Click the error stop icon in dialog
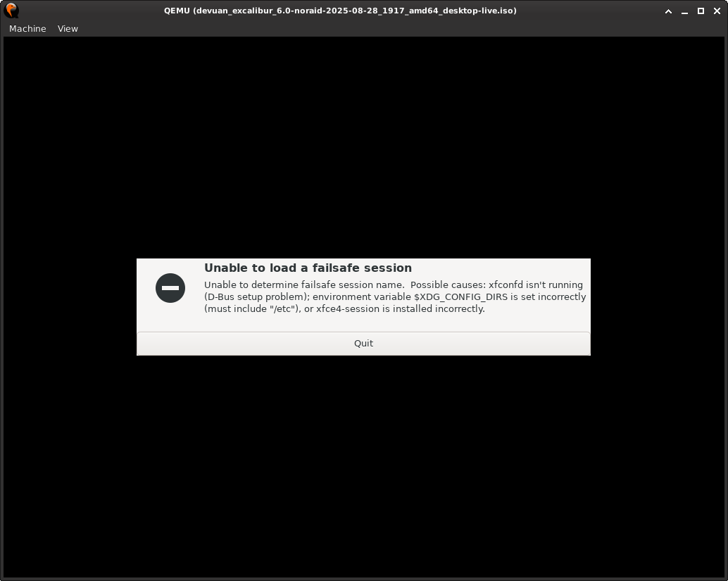728x581 pixels. coord(170,288)
